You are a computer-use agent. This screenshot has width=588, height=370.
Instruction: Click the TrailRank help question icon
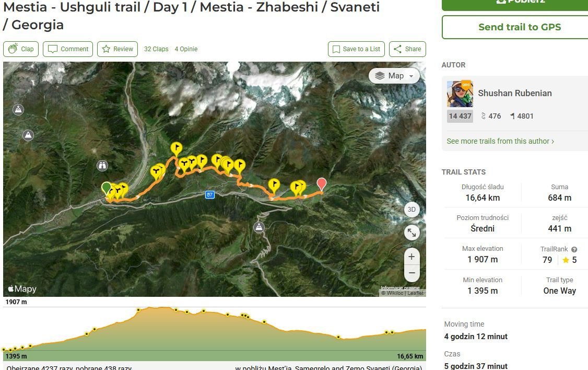tap(574, 250)
